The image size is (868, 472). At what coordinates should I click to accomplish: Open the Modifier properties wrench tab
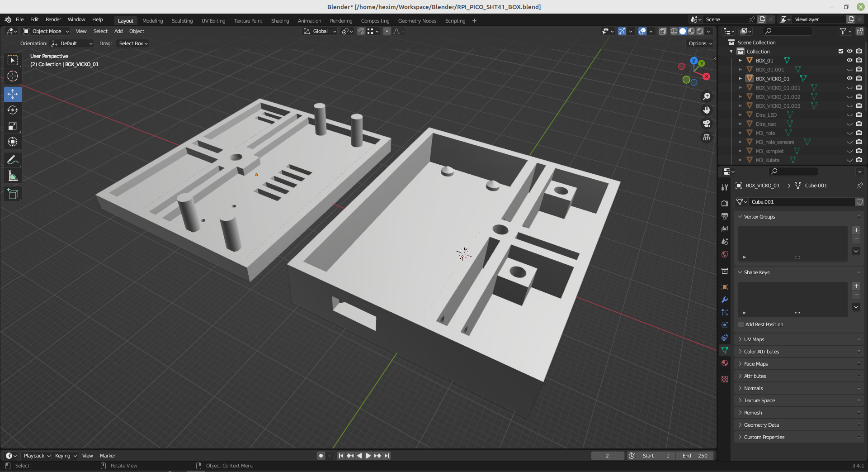click(x=725, y=300)
